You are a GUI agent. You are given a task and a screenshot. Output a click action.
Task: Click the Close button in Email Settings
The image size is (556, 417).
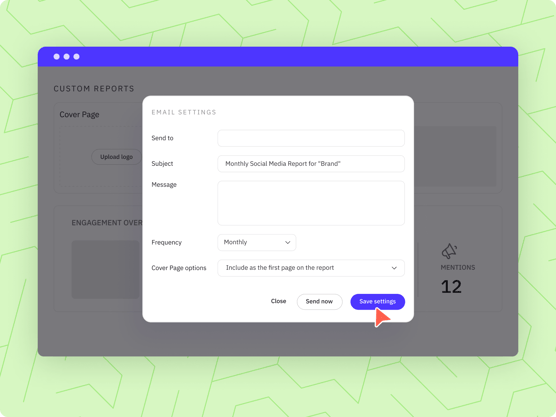[x=278, y=301]
